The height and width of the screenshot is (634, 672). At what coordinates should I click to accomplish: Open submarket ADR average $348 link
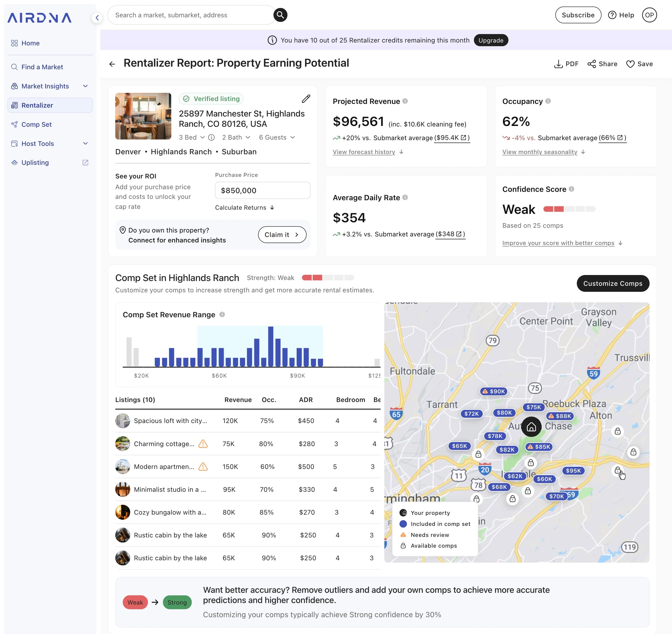450,234
